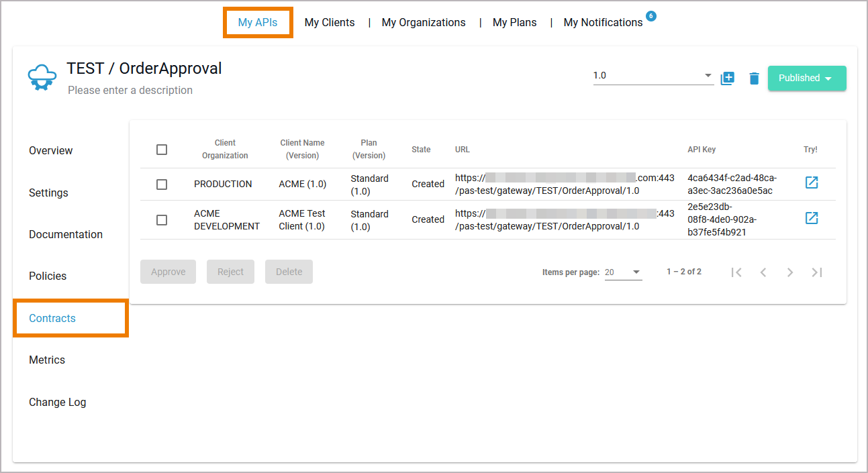Jump to first page using pagination icon

click(736, 272)
